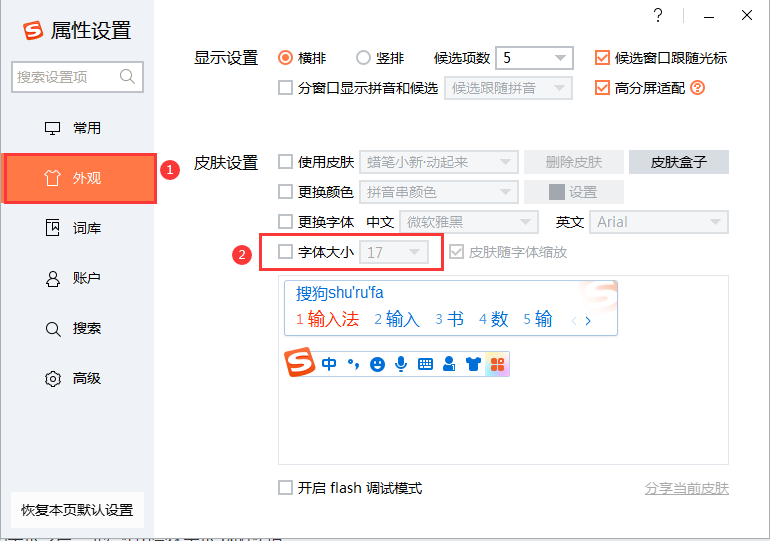Image resolution: width=770 pixels, height=541 pixels.
Task: Click candidate 3 书 in preview
Action: [449, 320]
